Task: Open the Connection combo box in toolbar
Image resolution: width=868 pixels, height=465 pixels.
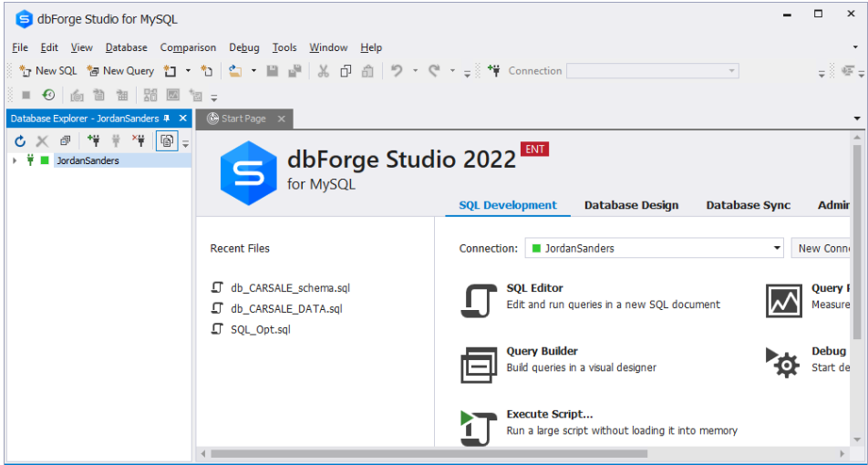Action: (653, 71)
